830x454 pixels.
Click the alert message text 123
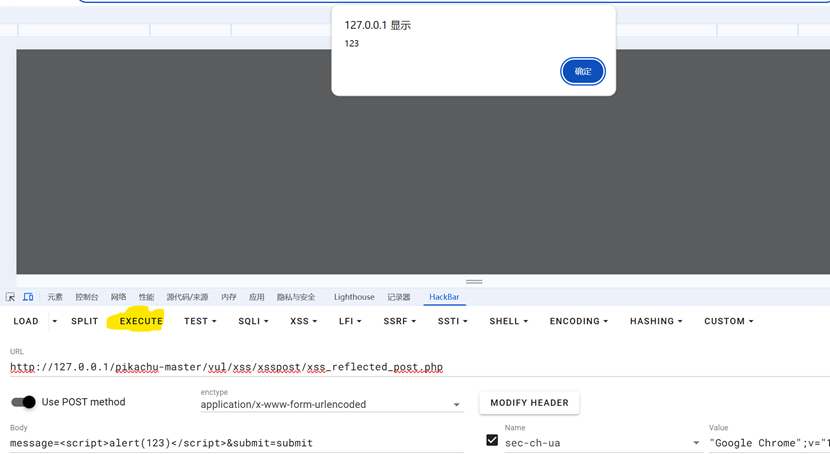pos(351,43)
